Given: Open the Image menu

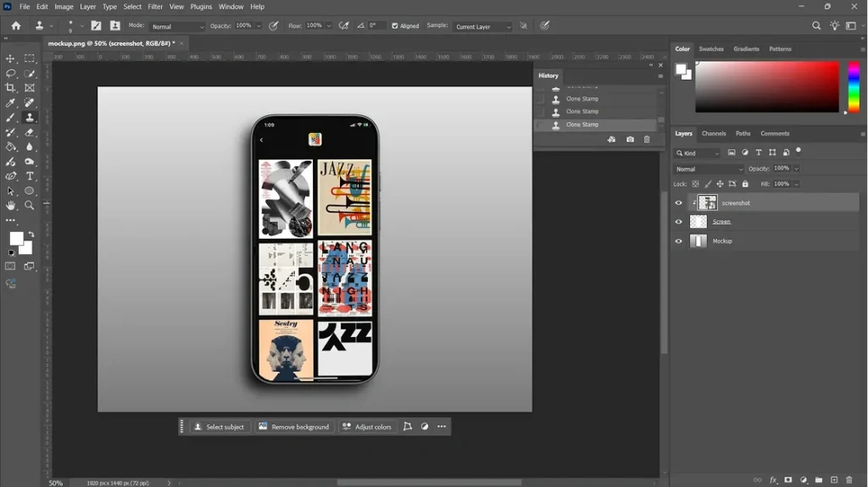Looking at the screenshot, I should pyautogui.click(x=64, y=7).
